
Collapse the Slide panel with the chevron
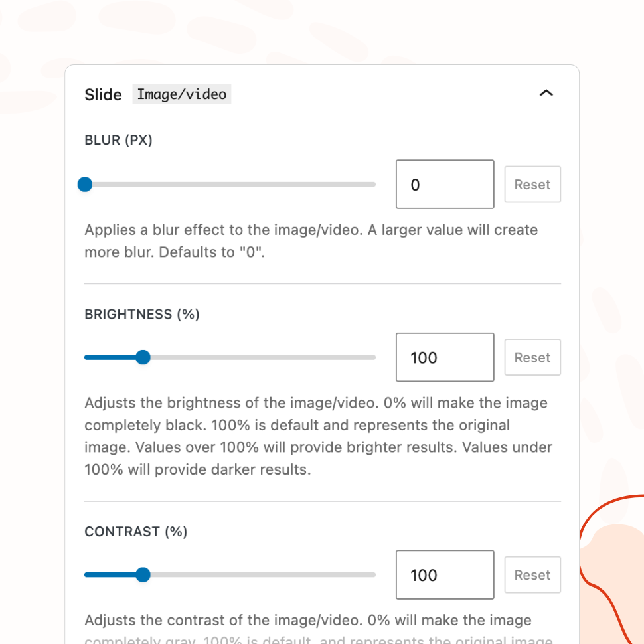[x=546, y=94]
